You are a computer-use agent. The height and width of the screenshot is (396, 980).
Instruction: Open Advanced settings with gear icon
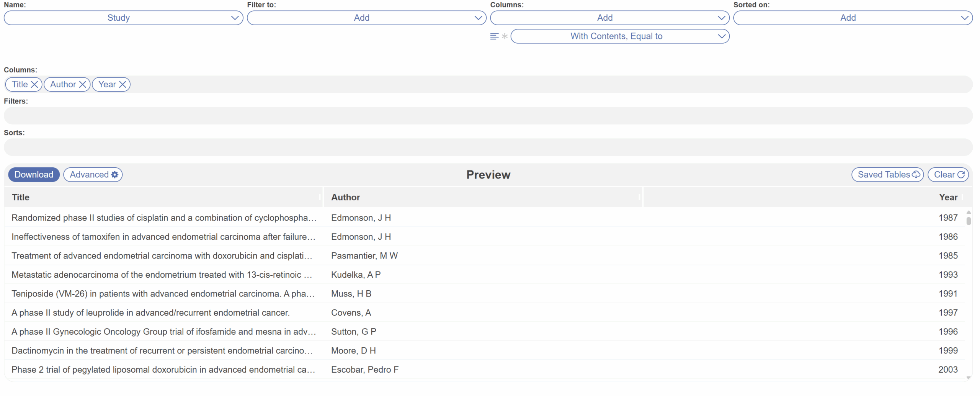[x=93, y=175]
